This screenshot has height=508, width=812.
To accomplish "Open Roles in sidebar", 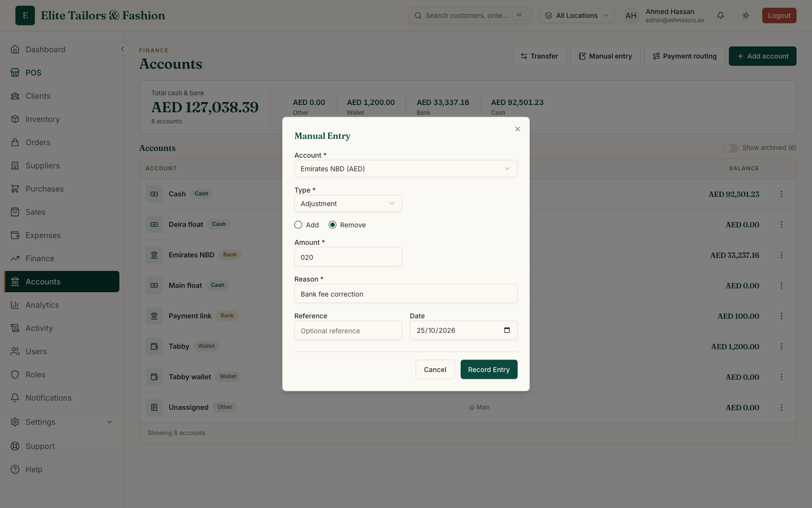I will pos(62,374).
